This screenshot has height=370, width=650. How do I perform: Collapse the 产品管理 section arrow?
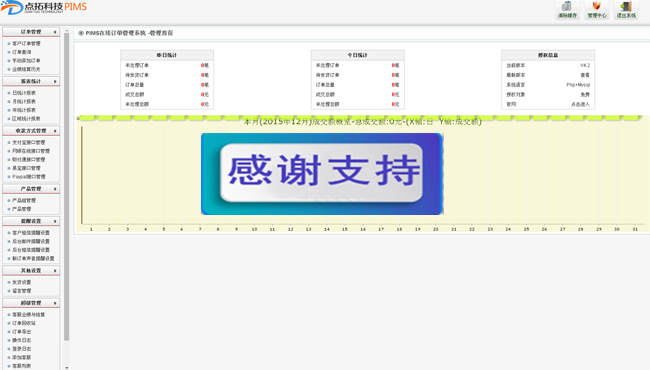[55, 189]
